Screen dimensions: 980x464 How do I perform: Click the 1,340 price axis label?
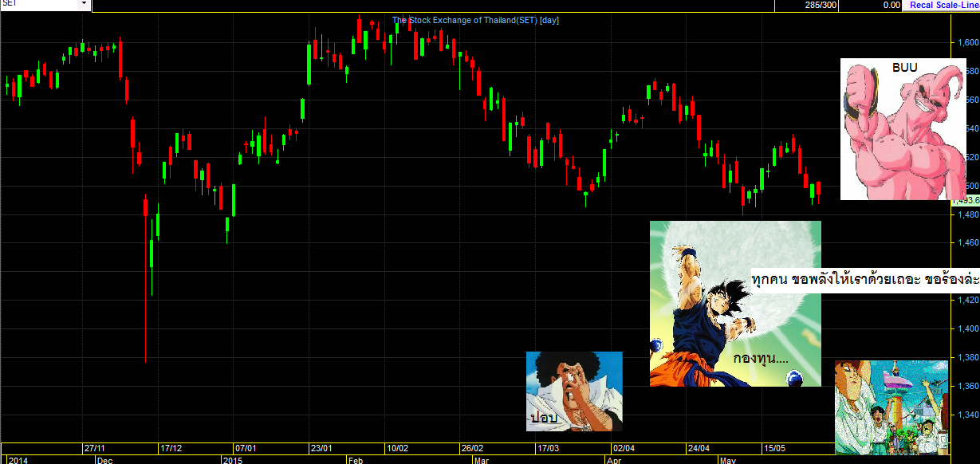click(968, 415)
